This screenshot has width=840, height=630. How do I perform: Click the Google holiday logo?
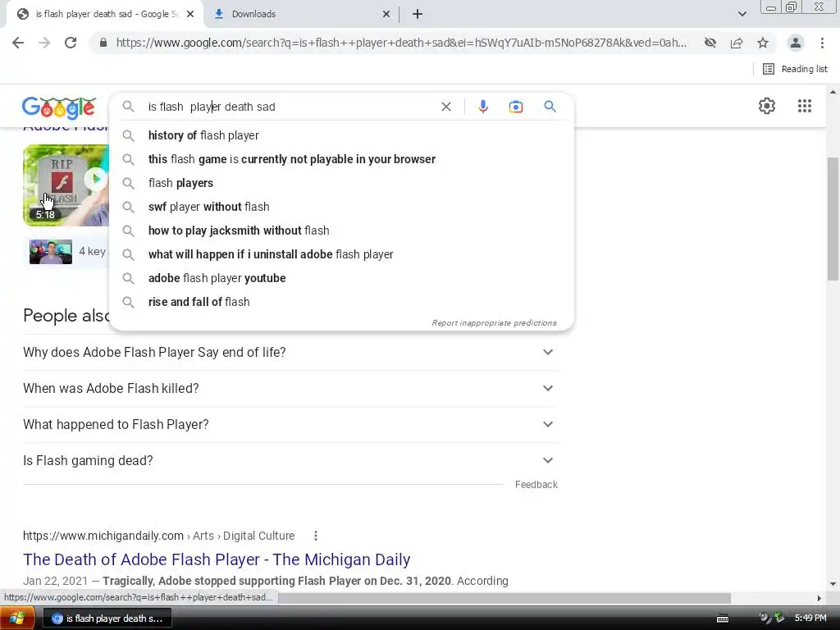pos(59,107)
